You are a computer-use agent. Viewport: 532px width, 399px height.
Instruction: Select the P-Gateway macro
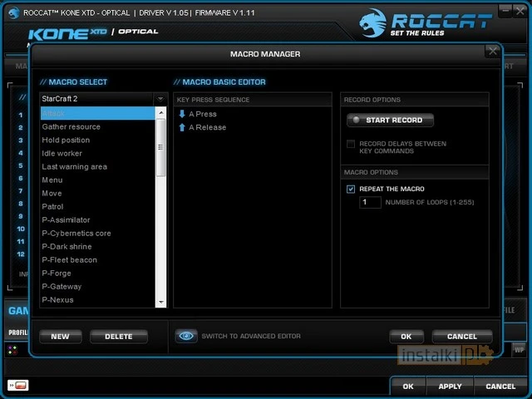pos(98,287)
